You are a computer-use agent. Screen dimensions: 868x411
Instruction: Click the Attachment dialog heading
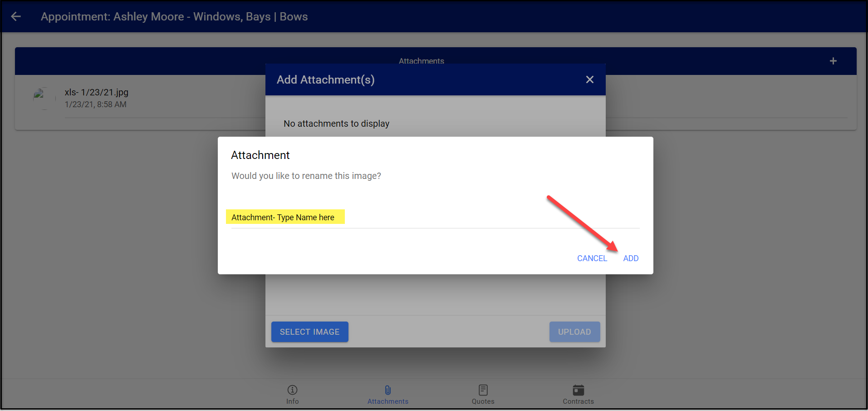(x=260, y=155)
